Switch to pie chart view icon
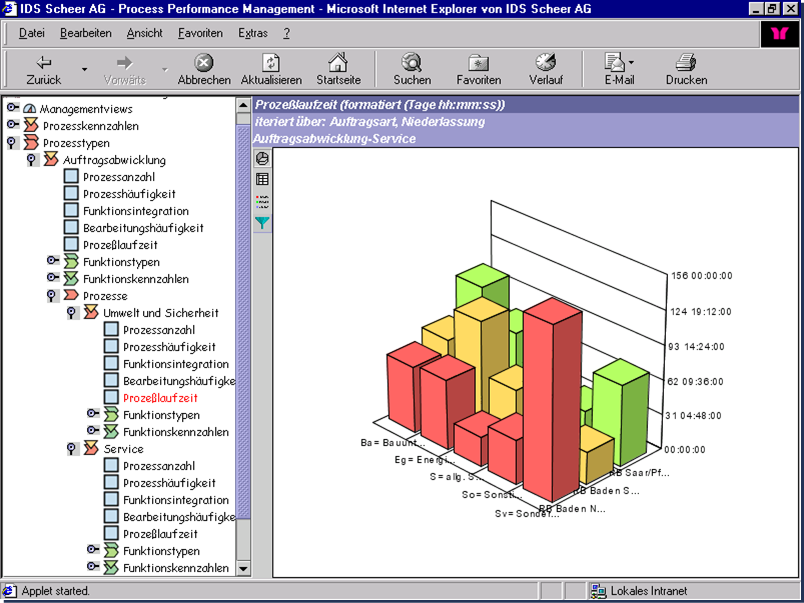This screenshot has height=603, width=804. pyautogui.click(x=262, y=158)
